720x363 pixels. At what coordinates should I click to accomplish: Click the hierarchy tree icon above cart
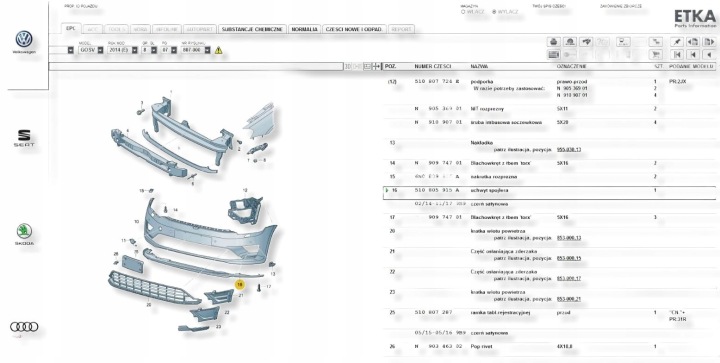point(656,42)
